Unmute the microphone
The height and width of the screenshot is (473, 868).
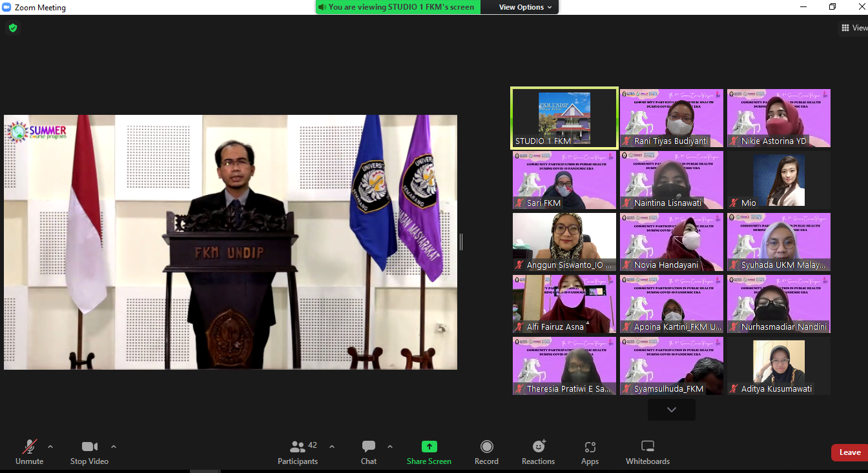pyautogui.click(x=29, y=451)
